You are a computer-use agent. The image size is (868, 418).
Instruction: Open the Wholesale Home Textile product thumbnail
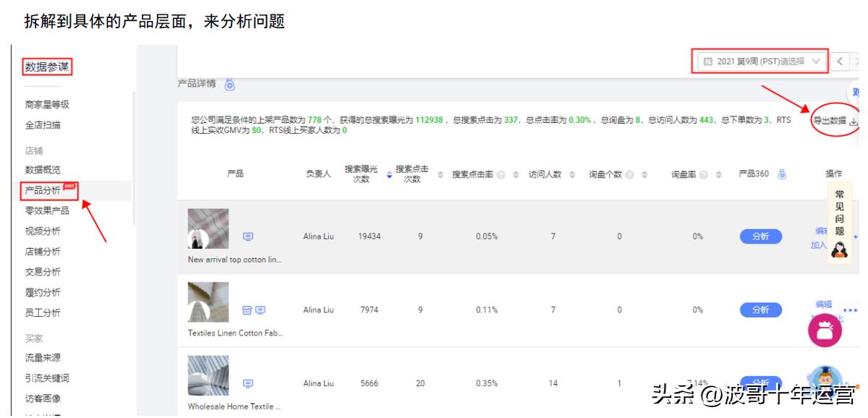click(x=208, y=375)
